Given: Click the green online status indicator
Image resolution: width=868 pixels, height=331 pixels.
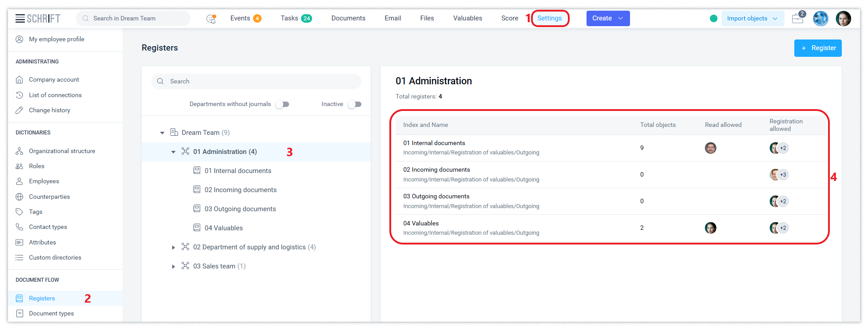Looking at the screenshot, I should click(713, 19).
